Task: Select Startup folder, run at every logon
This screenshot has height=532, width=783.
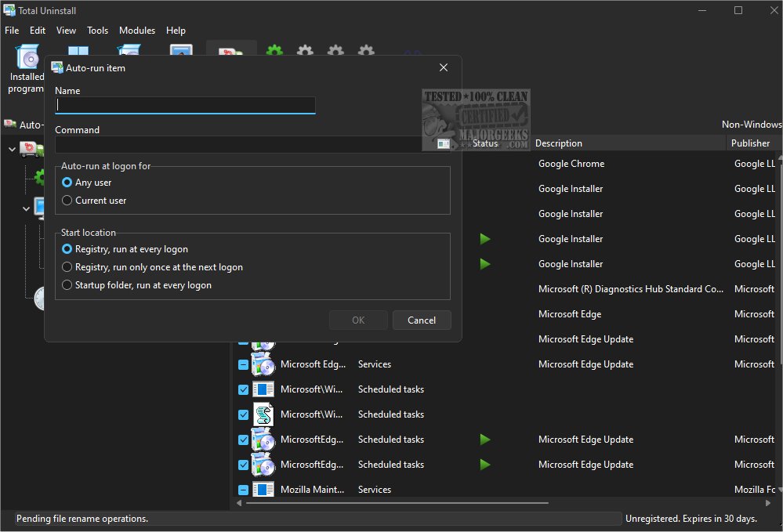Action: tap(67, 285)
